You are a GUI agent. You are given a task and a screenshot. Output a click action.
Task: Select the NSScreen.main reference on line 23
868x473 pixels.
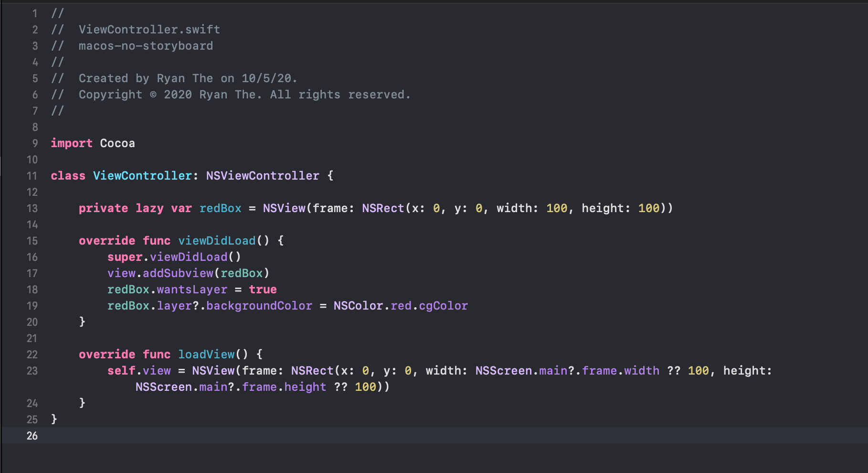[x=520, y=370]
